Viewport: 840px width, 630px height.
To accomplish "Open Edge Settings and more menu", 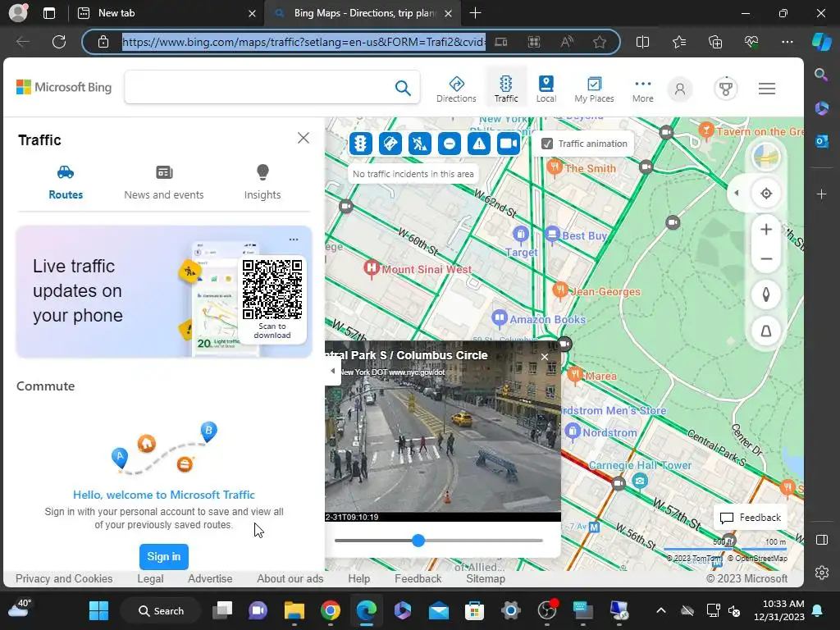I will 787,42.
